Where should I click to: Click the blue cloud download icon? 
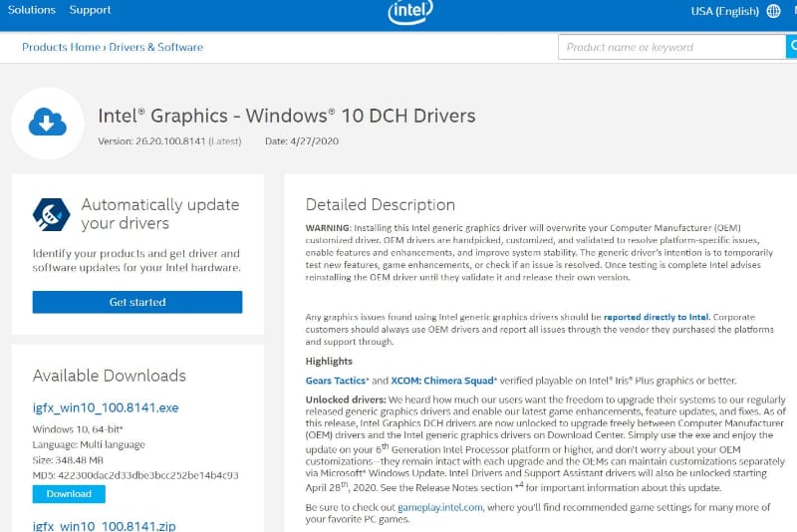click(x=47, y=122)
